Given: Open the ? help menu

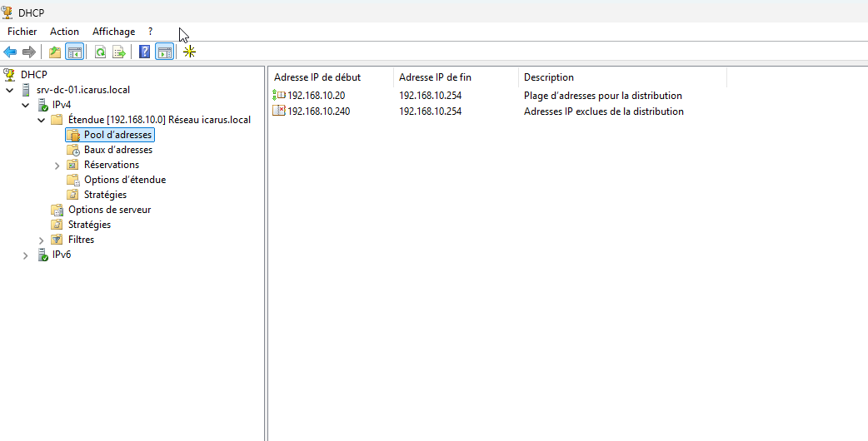Looking at the screenshot, I should point(151,32).
